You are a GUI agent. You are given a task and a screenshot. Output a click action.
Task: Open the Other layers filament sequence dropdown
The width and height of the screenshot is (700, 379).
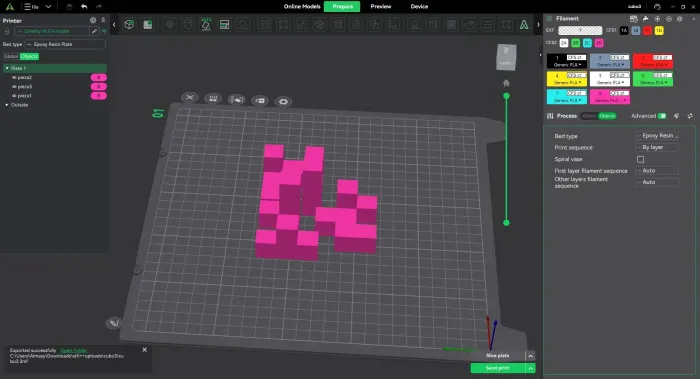657,182
